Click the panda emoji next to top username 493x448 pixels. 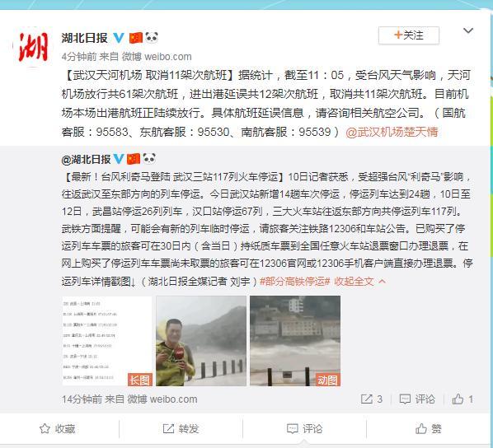tap(152, 37)
